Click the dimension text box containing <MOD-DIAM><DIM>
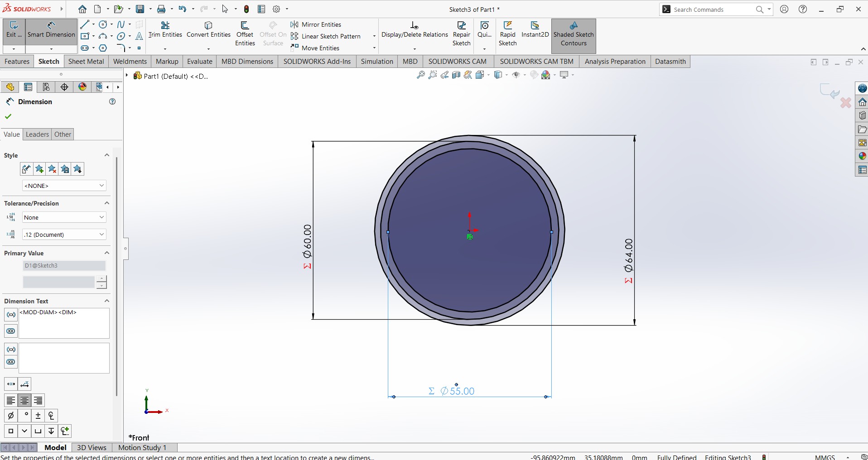The height and width of the screenshot is (460, 868). [x=64, y=323]
